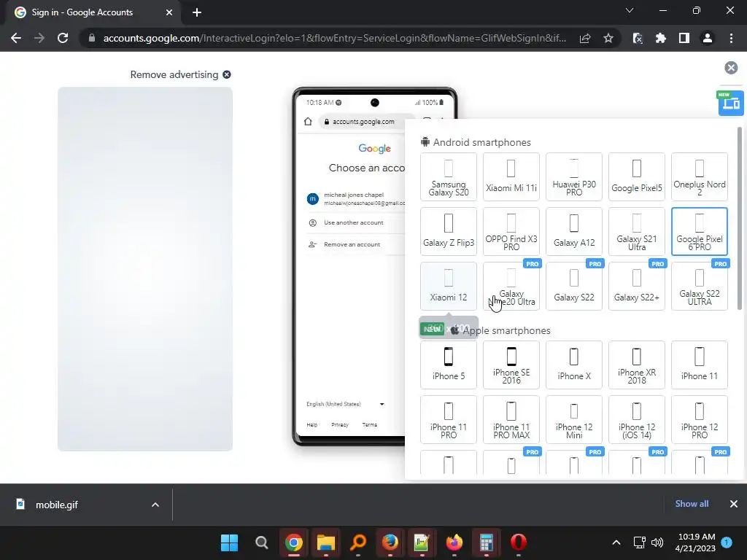Toggle the side panel button
Screen dimensions: 747x560
pyautogui.click(x=684, y=38)
